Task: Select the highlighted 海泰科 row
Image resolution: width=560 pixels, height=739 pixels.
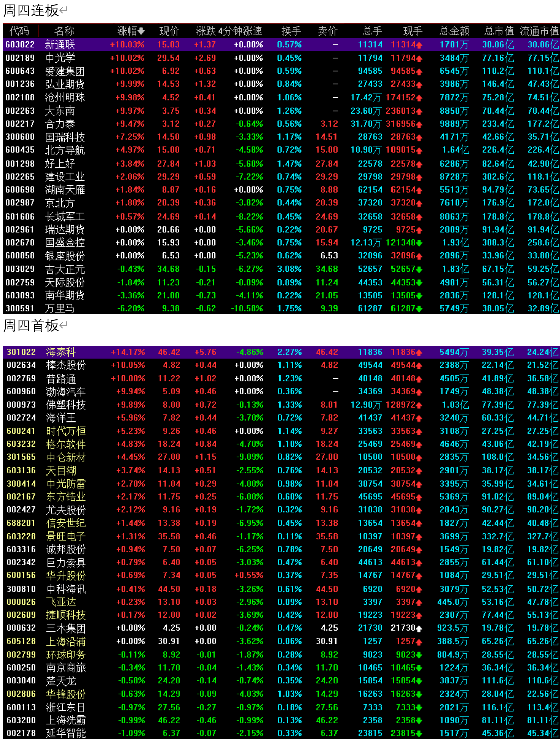Action: pos(281,352)
